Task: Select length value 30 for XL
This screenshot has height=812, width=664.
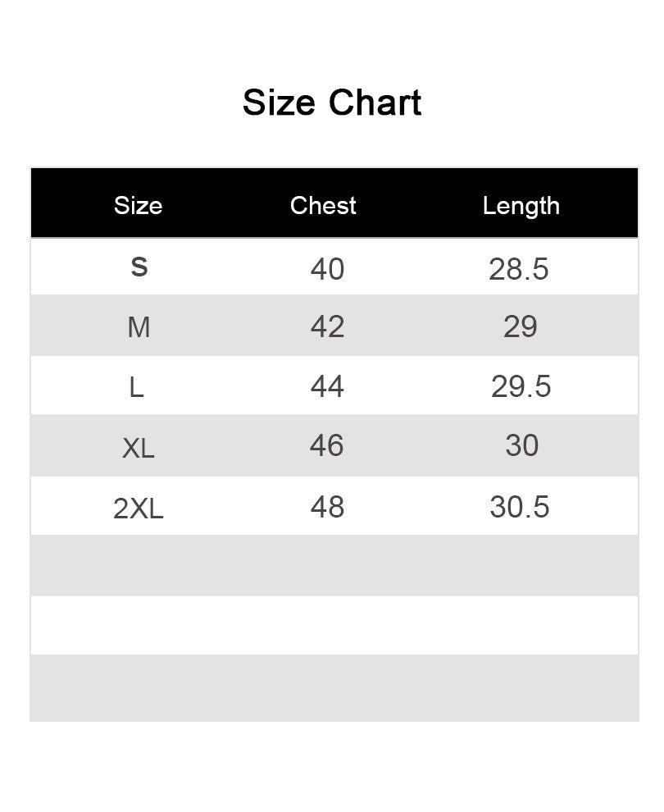Action: [521, 445]
